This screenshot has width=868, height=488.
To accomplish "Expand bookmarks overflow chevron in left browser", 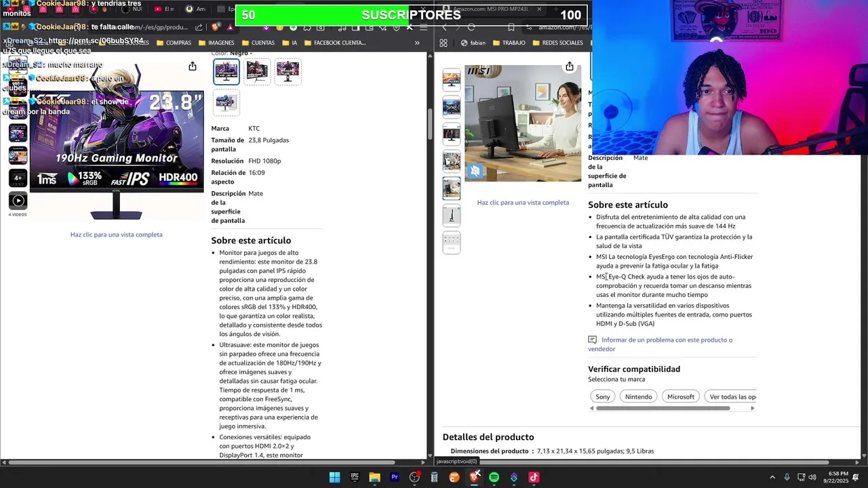I will tap(417, 43).
